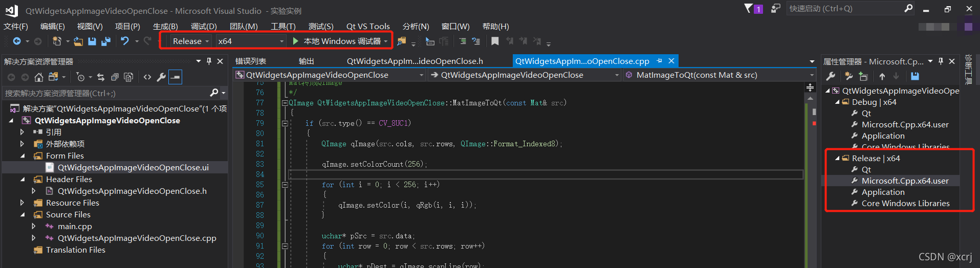Open Properties wrench in Solution Explorer toolbar
The height and width of the screenshot is (268, 980).
[x=161, y=77]
